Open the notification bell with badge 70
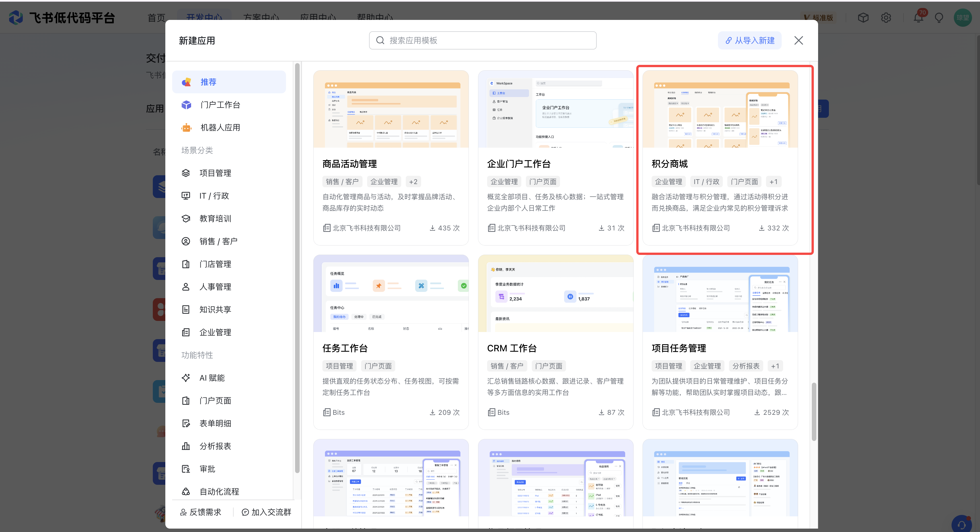980x532 pixels. (x=918, y=17)
